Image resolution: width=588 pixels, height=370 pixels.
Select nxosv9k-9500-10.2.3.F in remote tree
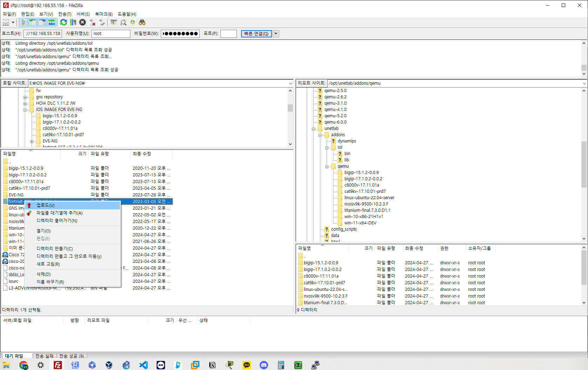[x=366, y=204]
